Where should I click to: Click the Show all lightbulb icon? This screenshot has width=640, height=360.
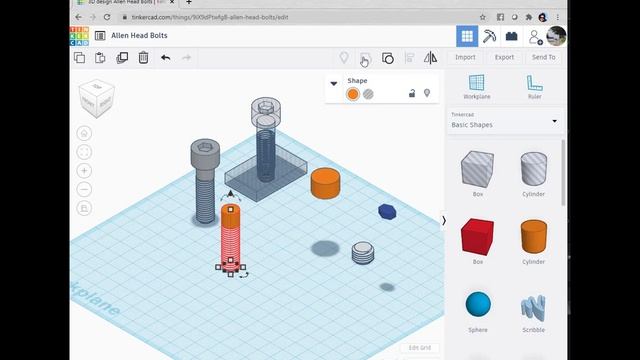coord(344,58)
